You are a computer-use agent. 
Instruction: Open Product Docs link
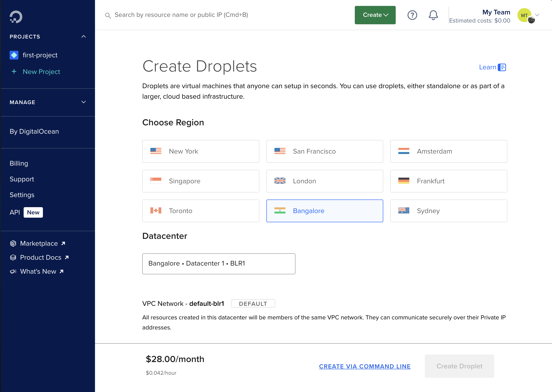(x=41, y=257)
